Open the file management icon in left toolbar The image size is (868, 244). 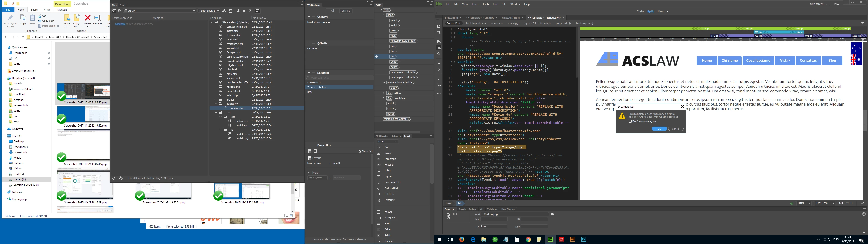(439, 33)
